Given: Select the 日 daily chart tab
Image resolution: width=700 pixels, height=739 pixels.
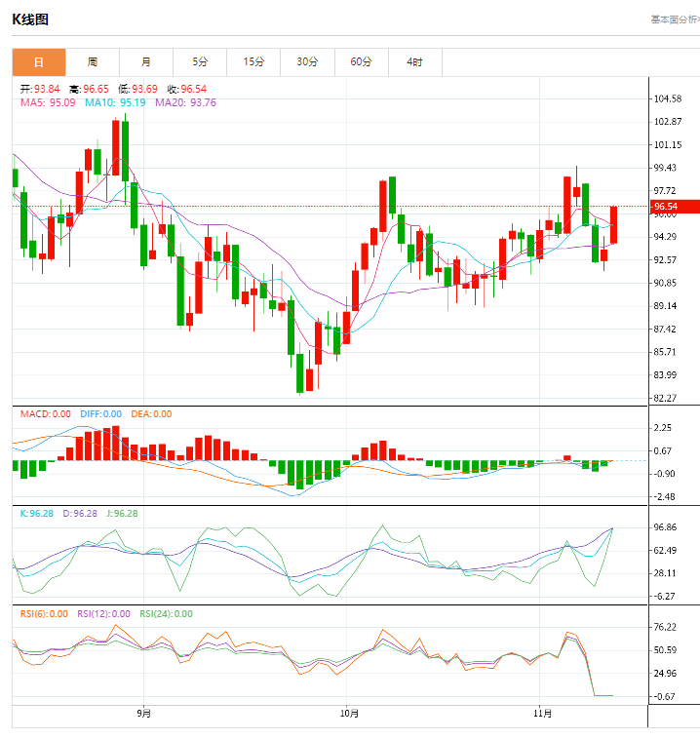Looking at the screenshot, I should tap(39, 61).
